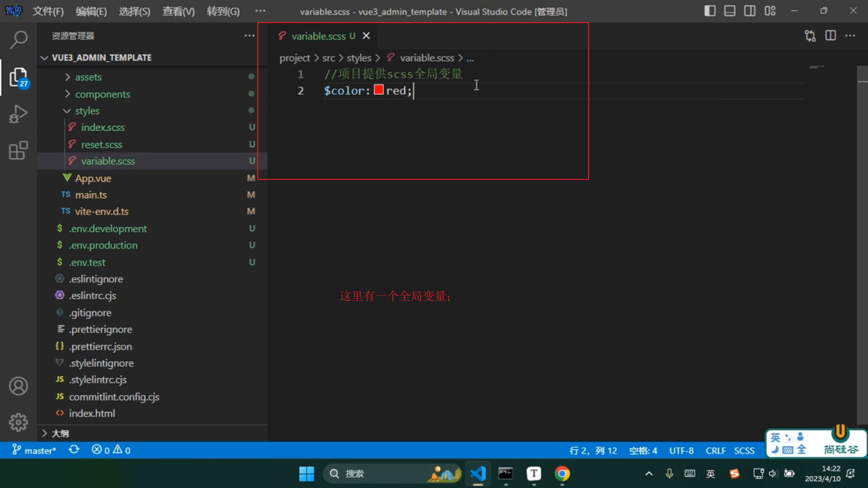
Task: Click the minimap preview in editor
Action: coord(816,67)
